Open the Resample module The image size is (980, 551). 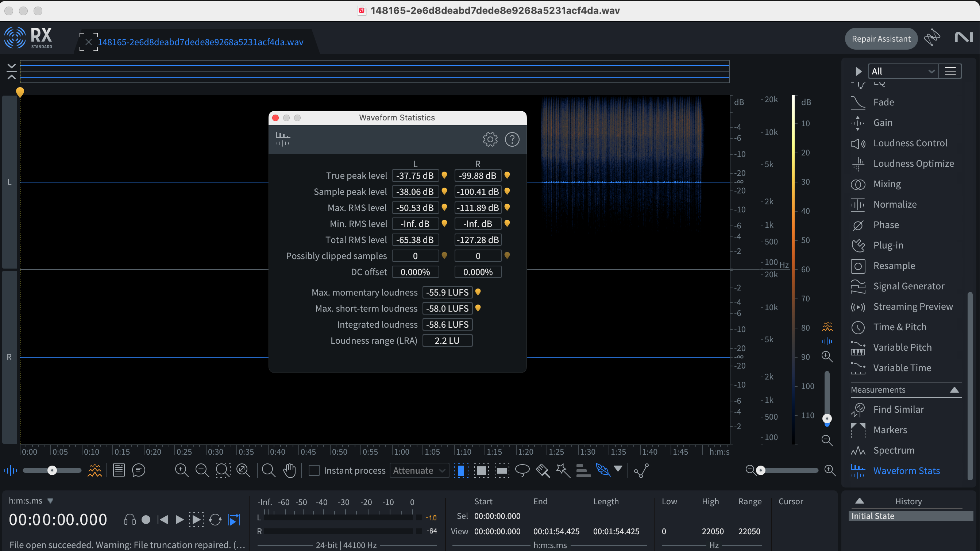pos(894,266)
